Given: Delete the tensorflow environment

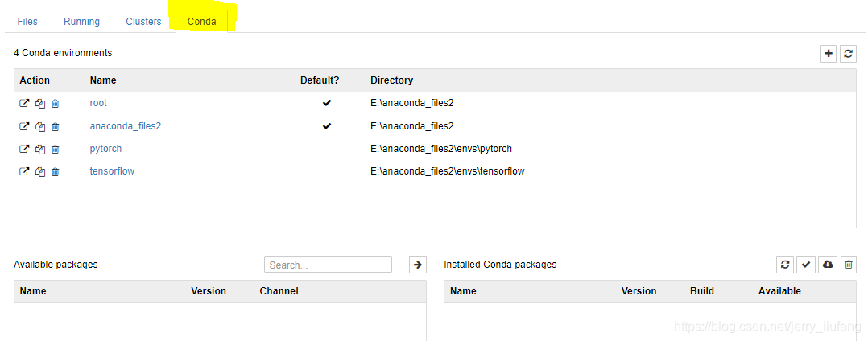Looking at the screenshot, I should pos(56,172).
